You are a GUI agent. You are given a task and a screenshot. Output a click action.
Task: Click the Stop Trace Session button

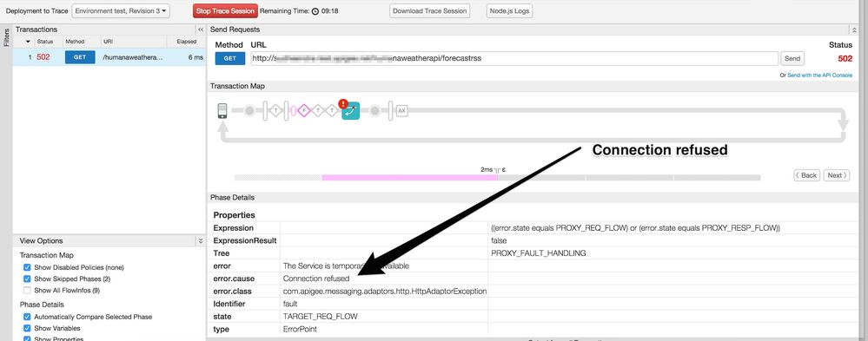225,11
